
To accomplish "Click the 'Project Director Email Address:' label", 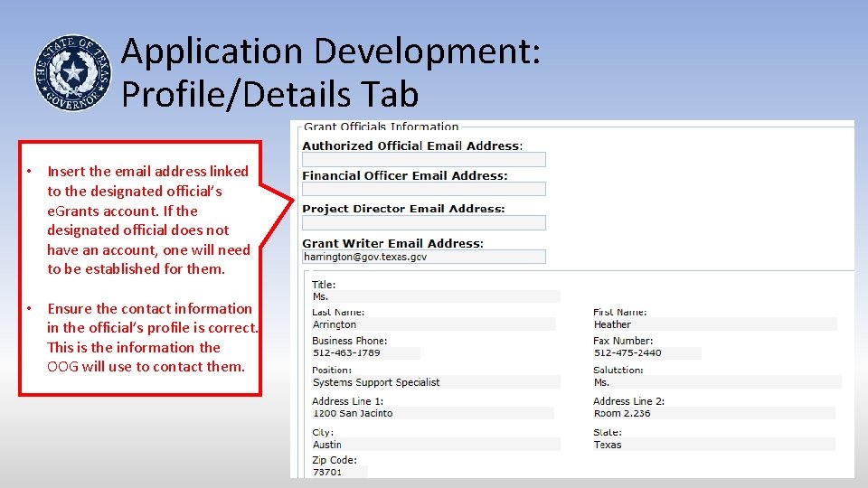I will (403, 209).
